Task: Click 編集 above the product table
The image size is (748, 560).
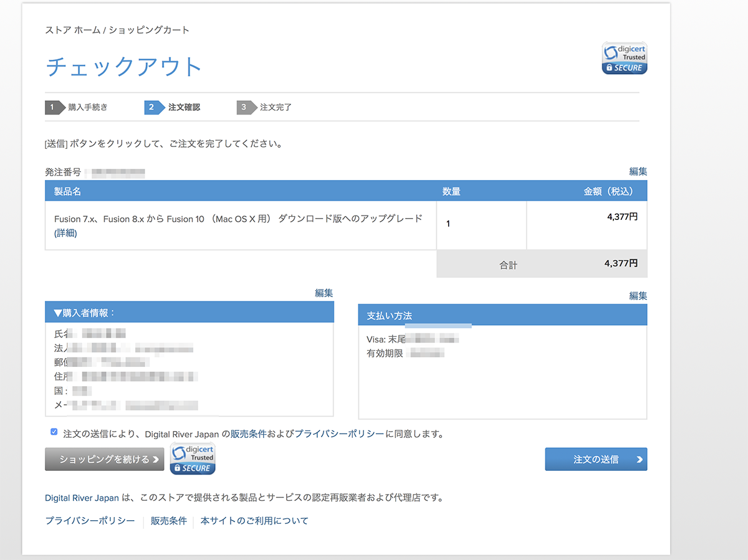Action: [x=638, y=171]
